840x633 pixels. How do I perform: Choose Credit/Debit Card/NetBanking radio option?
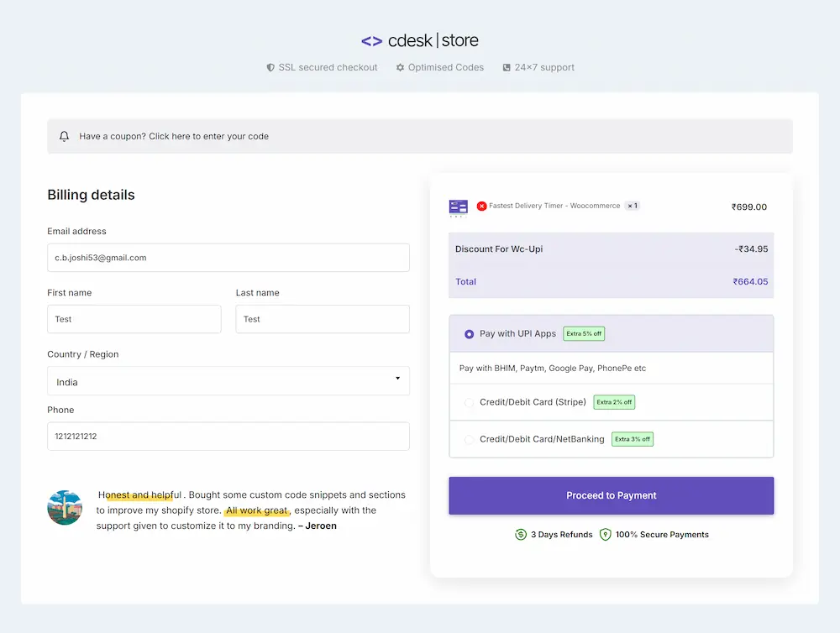pos(469,439)
